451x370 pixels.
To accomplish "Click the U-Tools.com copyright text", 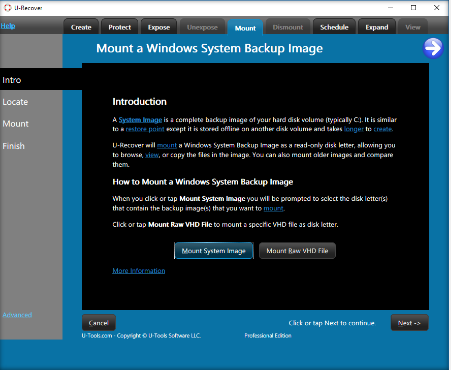I will (x=141, y=336).
